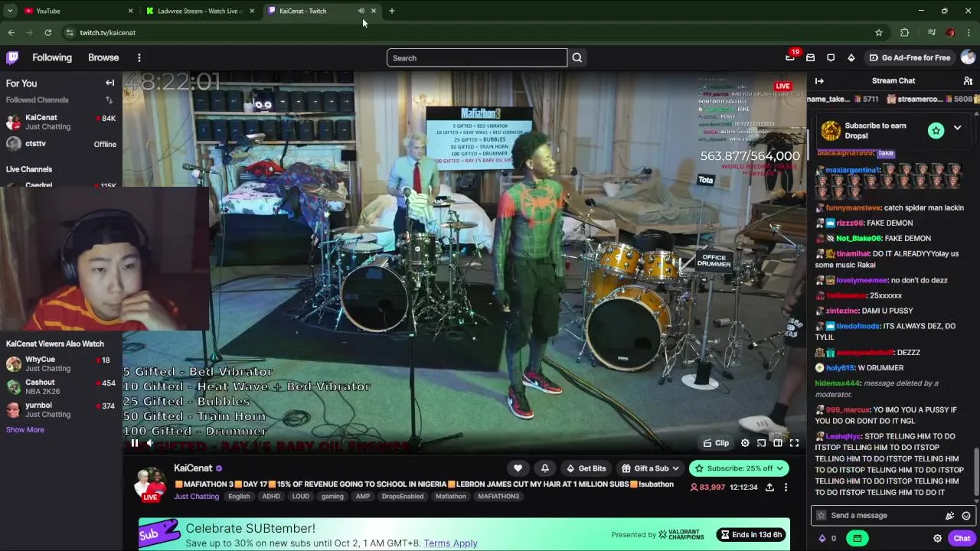980x551 pixels.
Task: Open the offline ctsttv channel
Action: point(61,144)
